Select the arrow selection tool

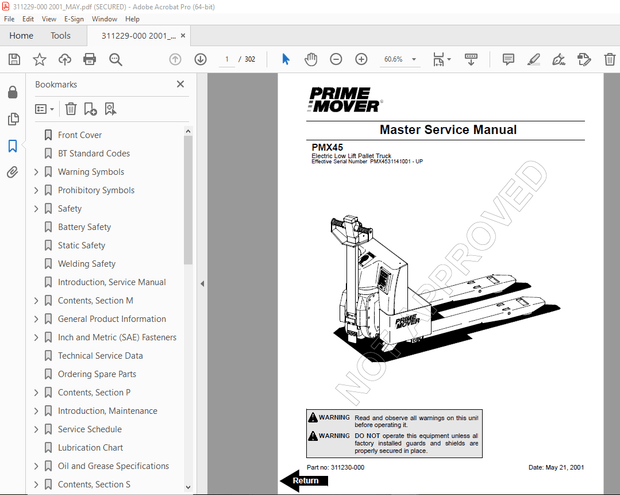[x=285, y=59]
